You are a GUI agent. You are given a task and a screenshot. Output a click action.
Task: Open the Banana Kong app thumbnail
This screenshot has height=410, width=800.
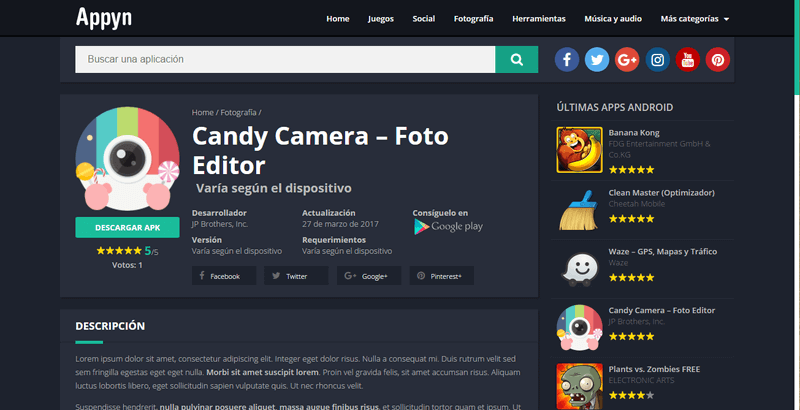pos(577,149)
